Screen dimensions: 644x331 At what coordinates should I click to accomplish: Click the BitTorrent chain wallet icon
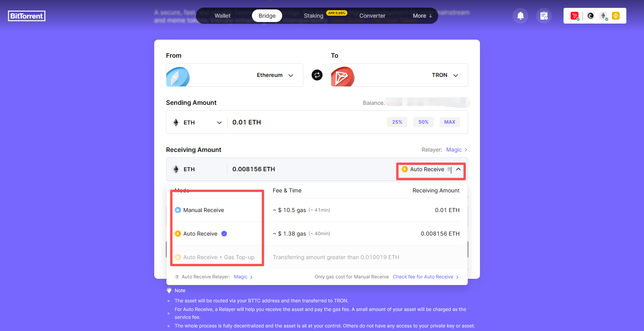590,16
